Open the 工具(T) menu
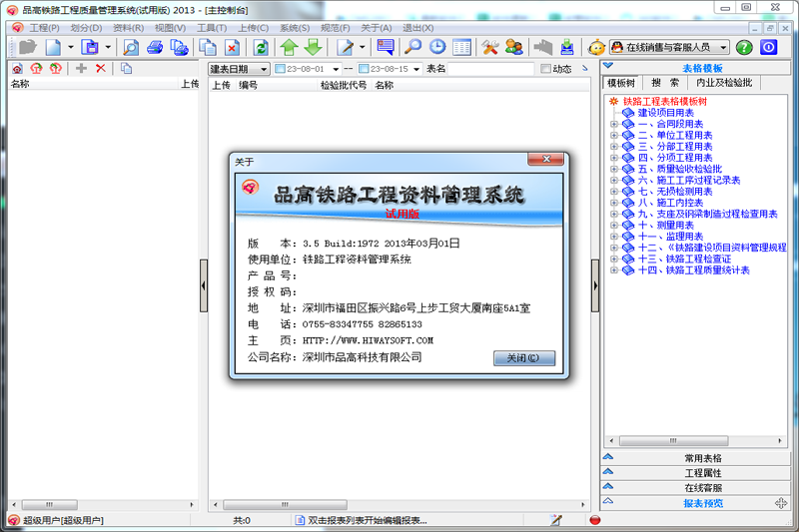 212,28
